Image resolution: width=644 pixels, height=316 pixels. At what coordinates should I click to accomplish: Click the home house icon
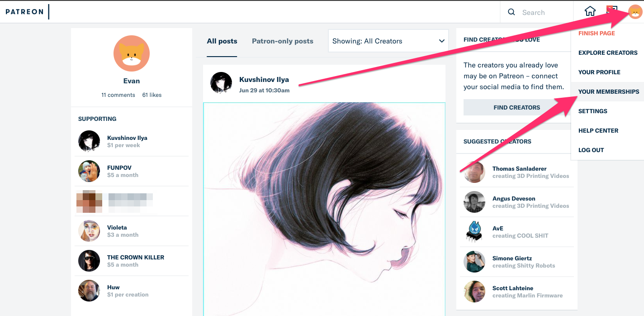590,11
